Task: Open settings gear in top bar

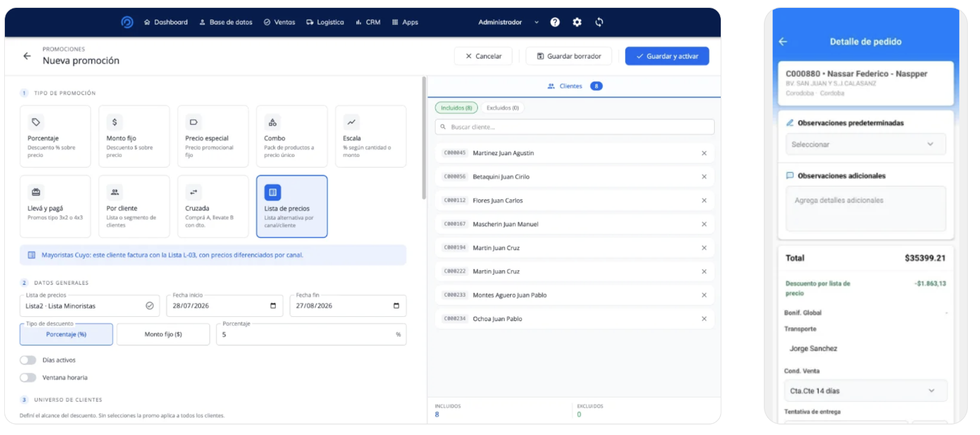Action: pos(577,22)
